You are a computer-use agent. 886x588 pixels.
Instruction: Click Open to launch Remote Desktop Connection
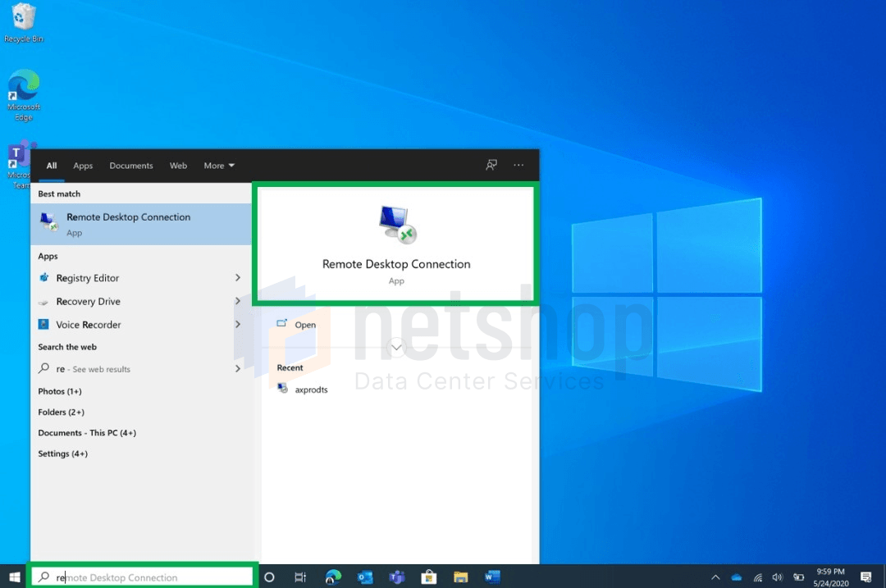(x=304, y=324)
